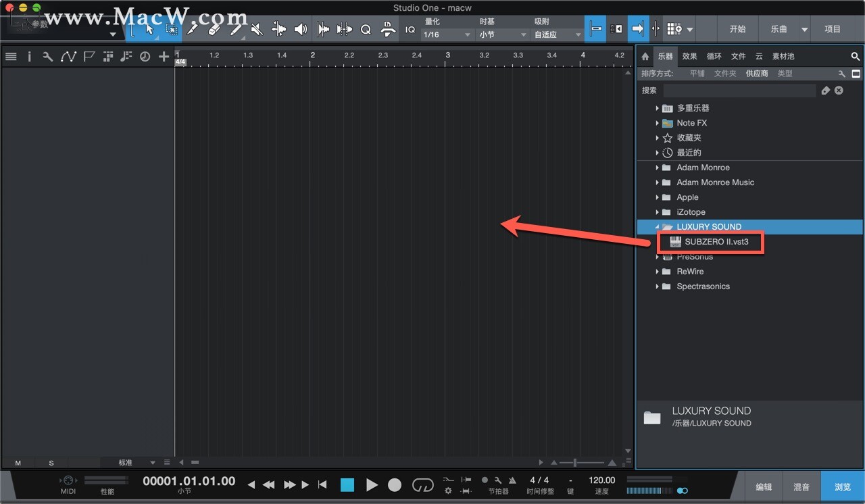Open the timebase 小节 dropdown
The width and height of the screenshot is (865, 504).
(x=502, y=34)
